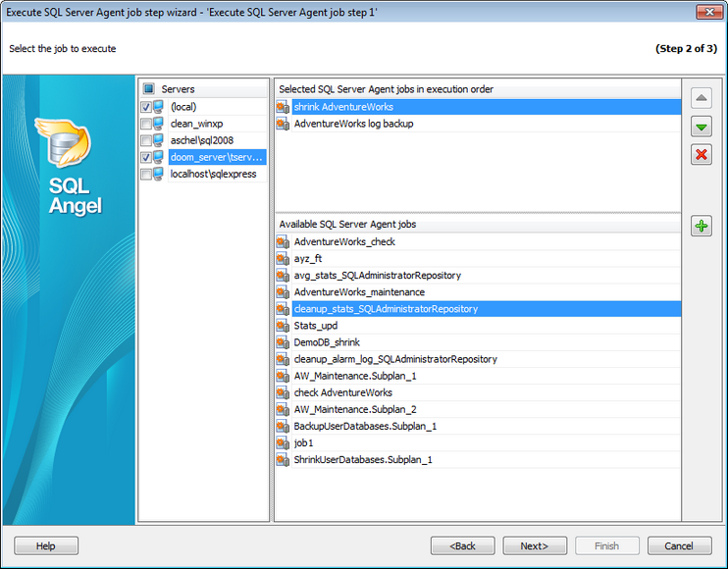Select cleanup_stats_SQLAdministratorRepository job
Image resolution: width=728 pixels, height=569 pixels.
coord(486,309)
